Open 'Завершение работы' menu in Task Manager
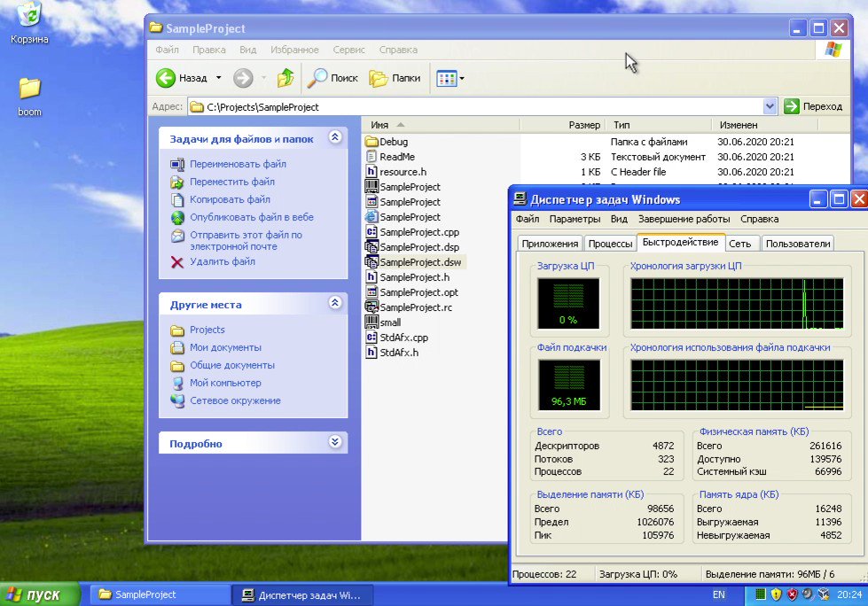Image resolution: width=868 pixels, height=606 pixels. tap(684, 219)
